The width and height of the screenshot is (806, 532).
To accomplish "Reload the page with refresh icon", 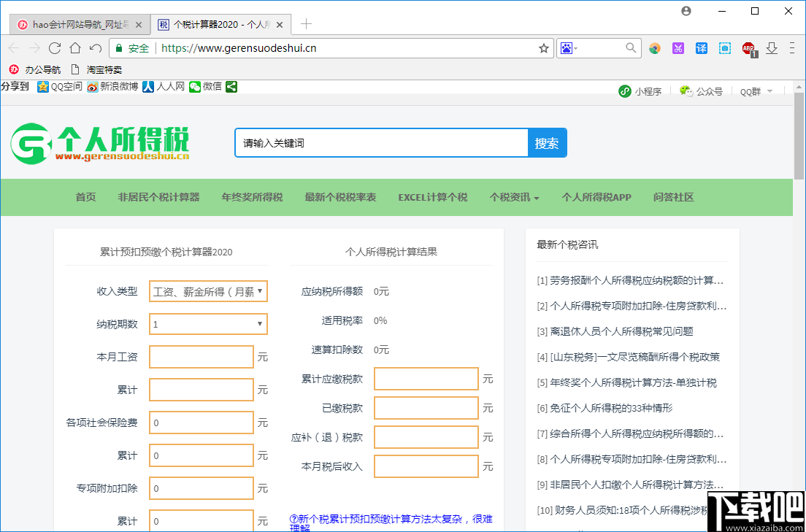I will pos(54,48).
